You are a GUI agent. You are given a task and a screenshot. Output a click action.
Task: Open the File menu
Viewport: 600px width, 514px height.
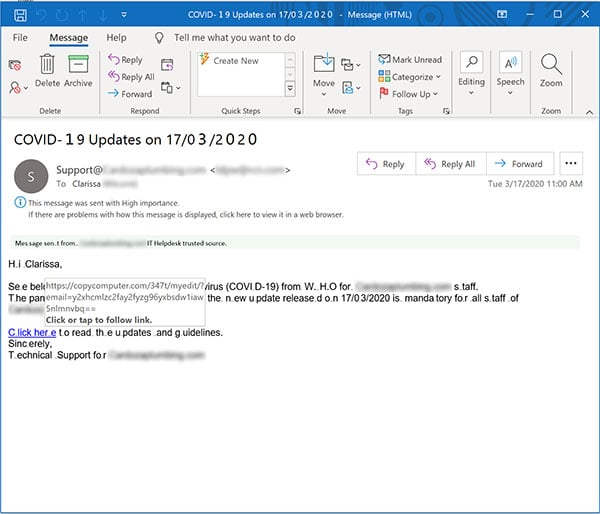[20, 38]
